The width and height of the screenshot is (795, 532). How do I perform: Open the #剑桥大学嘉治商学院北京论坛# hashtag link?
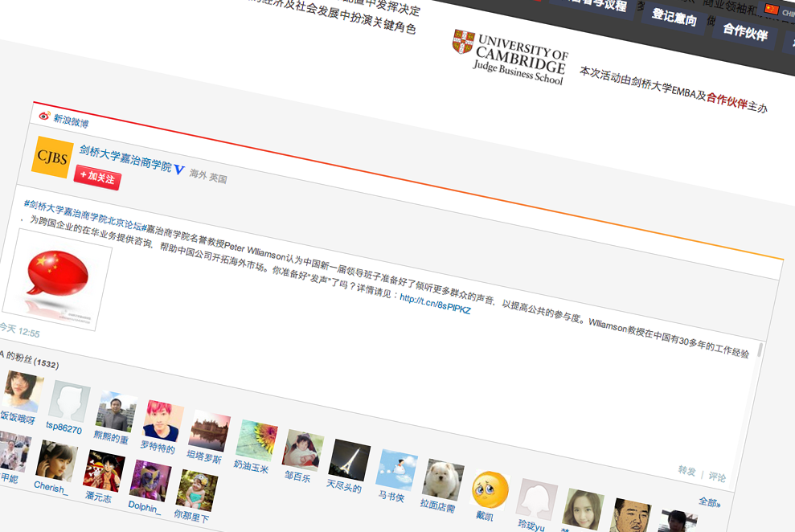coord(85,215)
